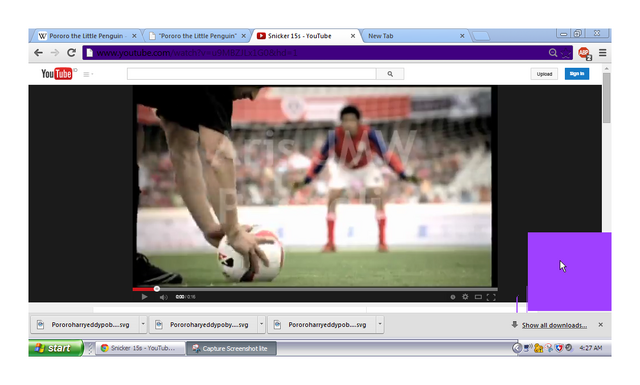This screenshot has height=385, width=640.
Task: Select Snicker 15s Chrome taskbar button
Action: (x=140, y=348)
